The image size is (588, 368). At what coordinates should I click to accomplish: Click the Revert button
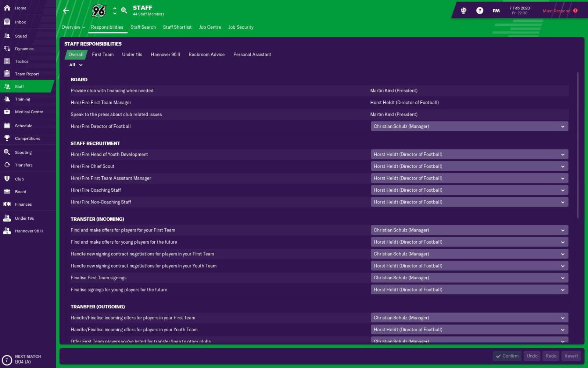[571, 356]
